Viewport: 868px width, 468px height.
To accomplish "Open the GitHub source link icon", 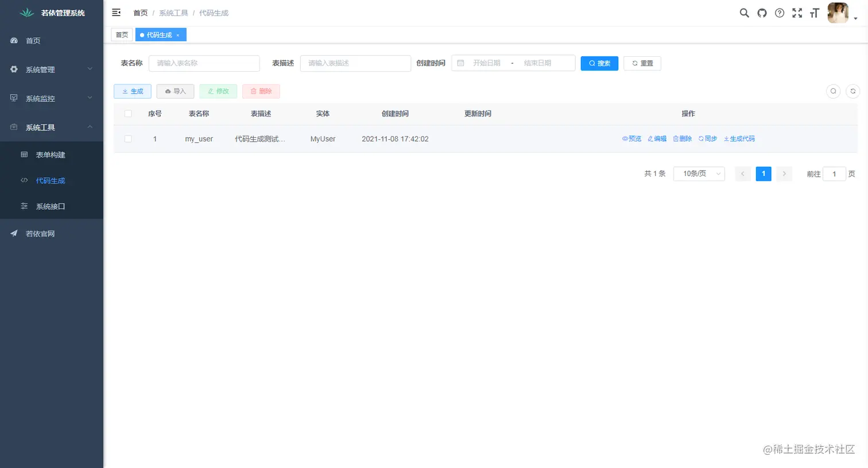I will tap(762, 13).
